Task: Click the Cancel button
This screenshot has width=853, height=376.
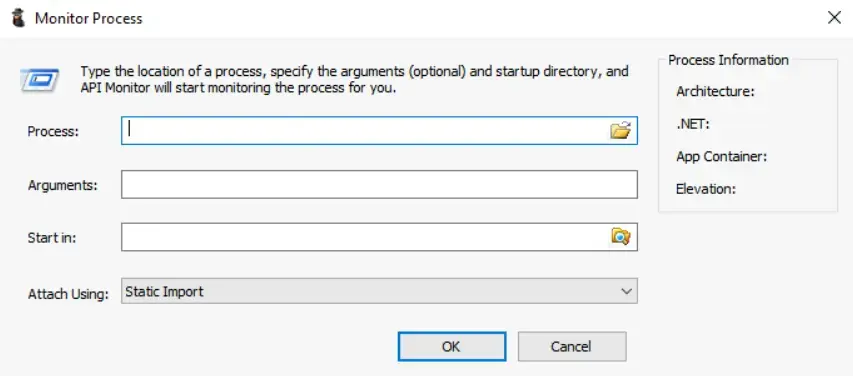Action: (572, 347)
